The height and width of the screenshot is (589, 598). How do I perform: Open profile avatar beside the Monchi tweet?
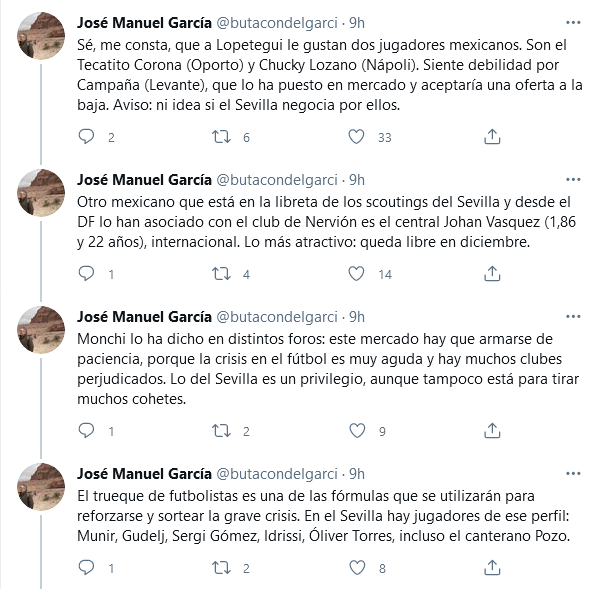41,330
